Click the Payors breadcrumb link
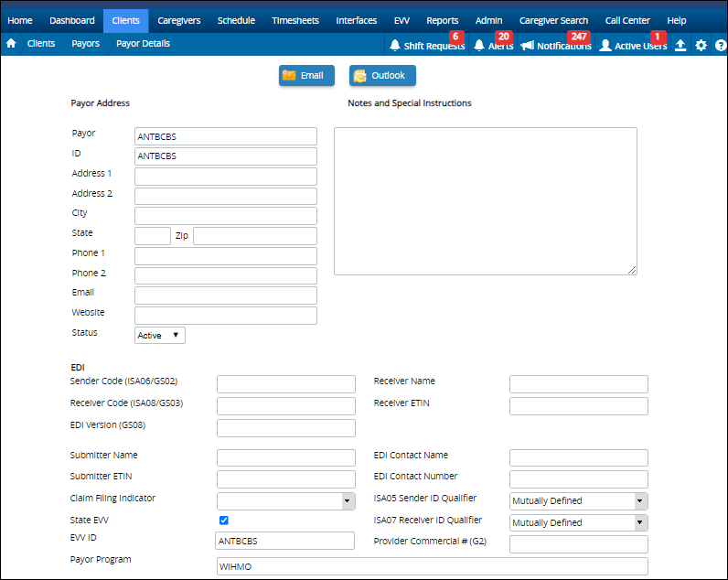Image resolution: width=728 pixels, height=580 pixels. click(x=85, y=44)
